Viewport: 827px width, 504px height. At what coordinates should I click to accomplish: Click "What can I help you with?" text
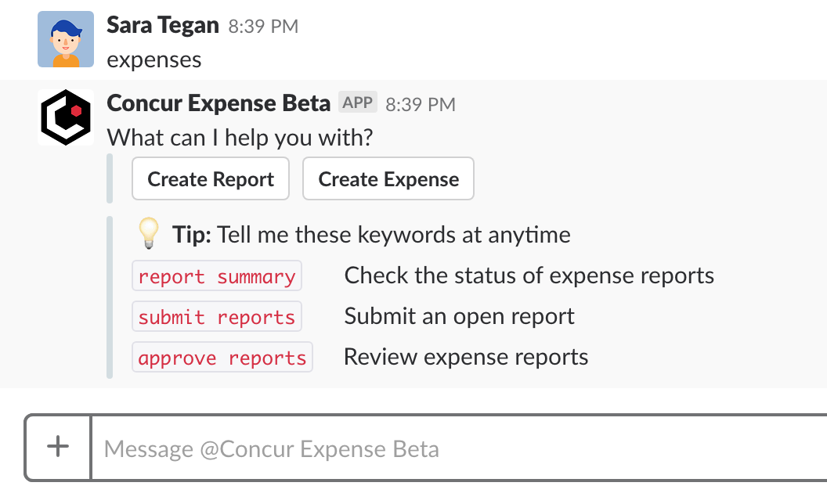[240, 138]
